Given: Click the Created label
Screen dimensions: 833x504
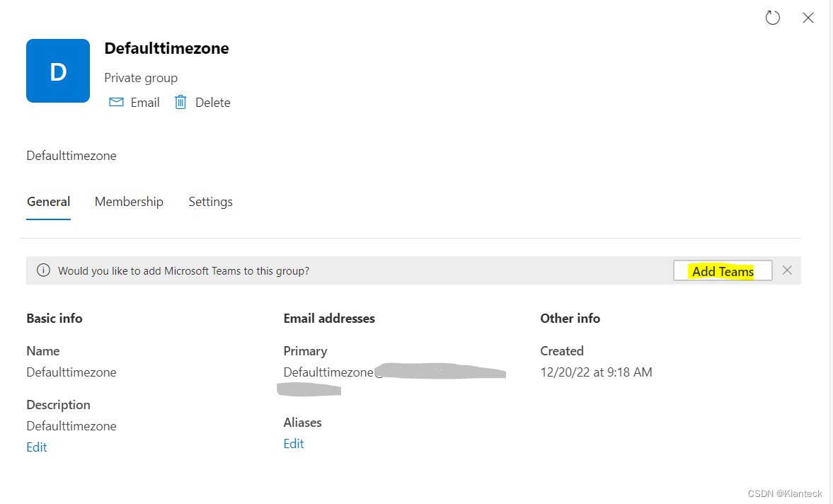Looking at the screenshot, I should tap(561, 351).
